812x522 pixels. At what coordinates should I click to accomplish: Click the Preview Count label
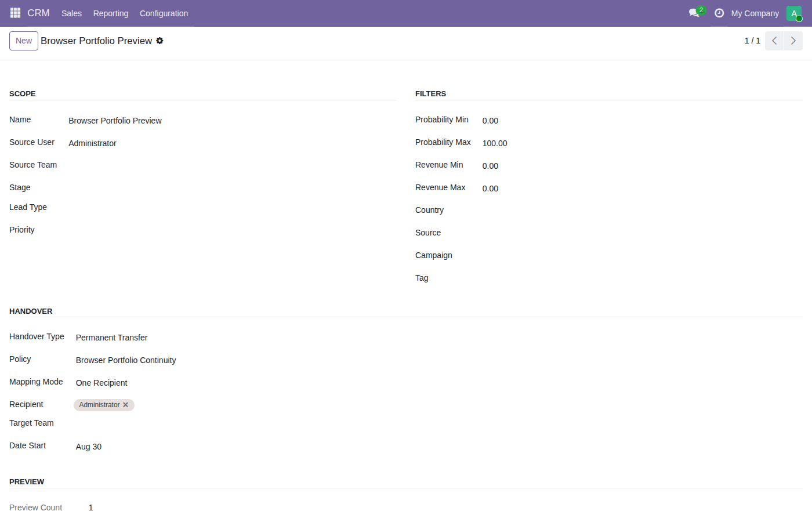36,507
